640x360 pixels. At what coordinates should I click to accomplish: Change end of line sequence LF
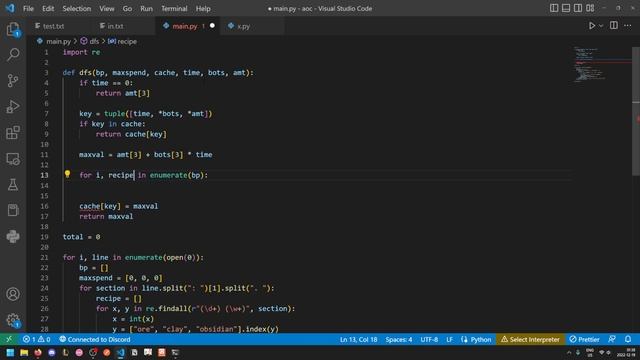[x=449, y=339]
